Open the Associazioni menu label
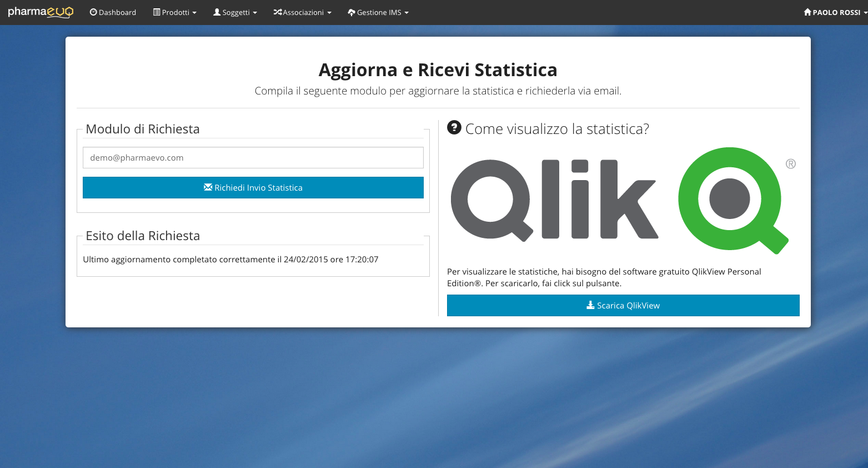The image size is (868, 468). point(303,12)
